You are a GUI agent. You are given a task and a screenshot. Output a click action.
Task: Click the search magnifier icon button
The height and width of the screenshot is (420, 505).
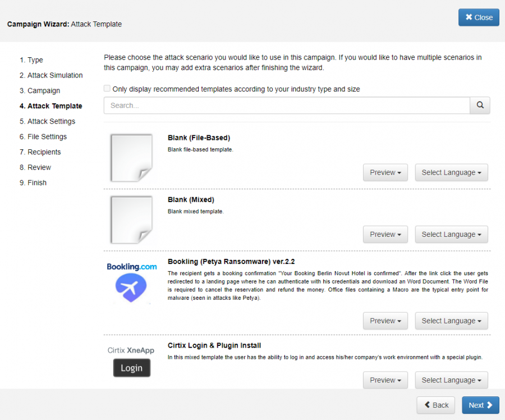click(480, 105)
